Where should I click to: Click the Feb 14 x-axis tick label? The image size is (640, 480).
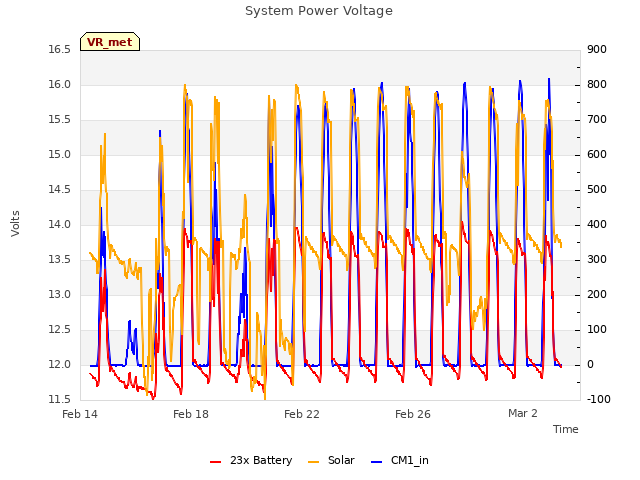coord(80,414)
